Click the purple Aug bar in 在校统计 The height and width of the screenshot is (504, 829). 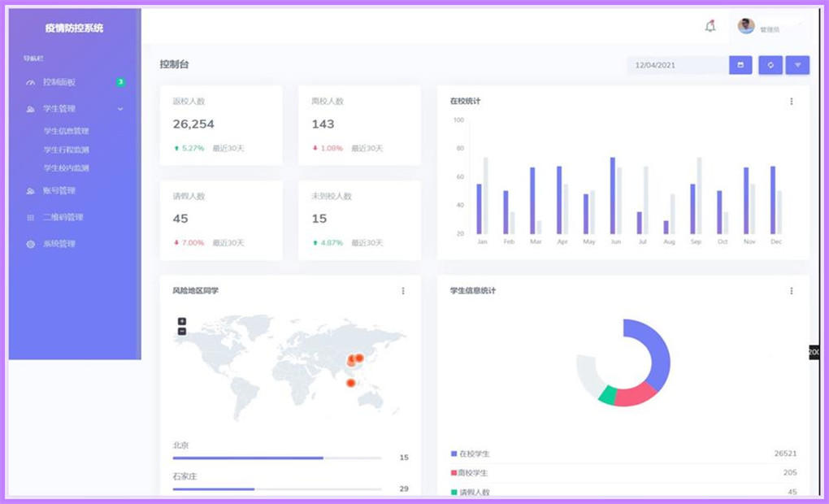click(666, 228)
